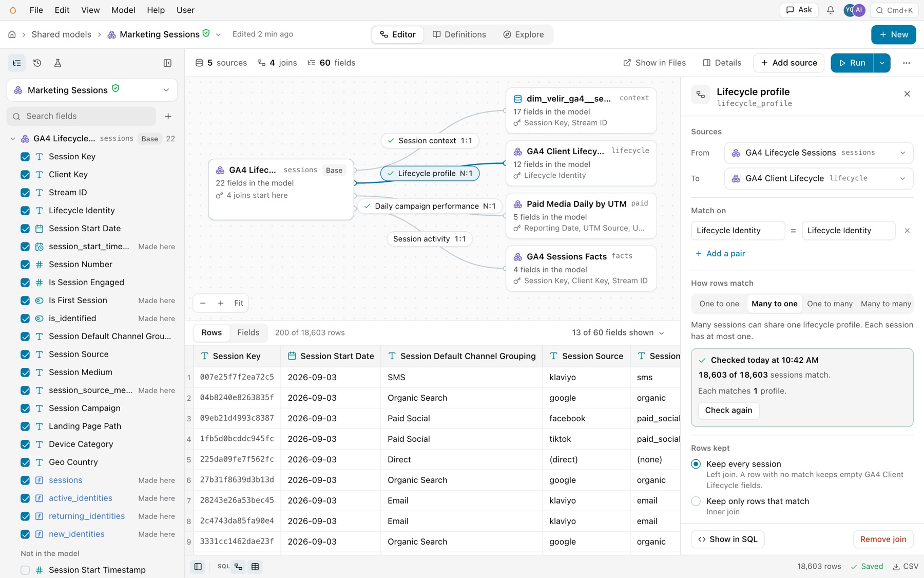The height and width of the screenshot is (578, 924).
Task: Open the File menu
Action: [x=36, y=10]
